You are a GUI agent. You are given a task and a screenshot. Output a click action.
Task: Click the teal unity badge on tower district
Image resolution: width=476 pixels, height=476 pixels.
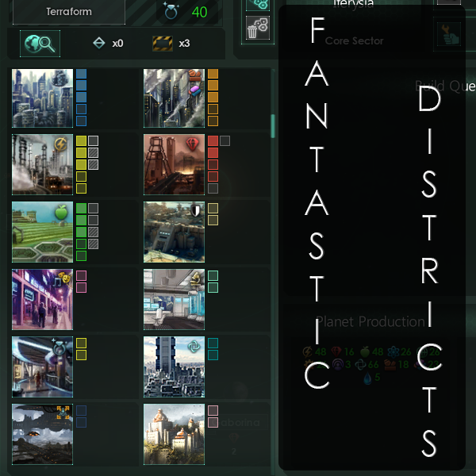tap(194, 347)
